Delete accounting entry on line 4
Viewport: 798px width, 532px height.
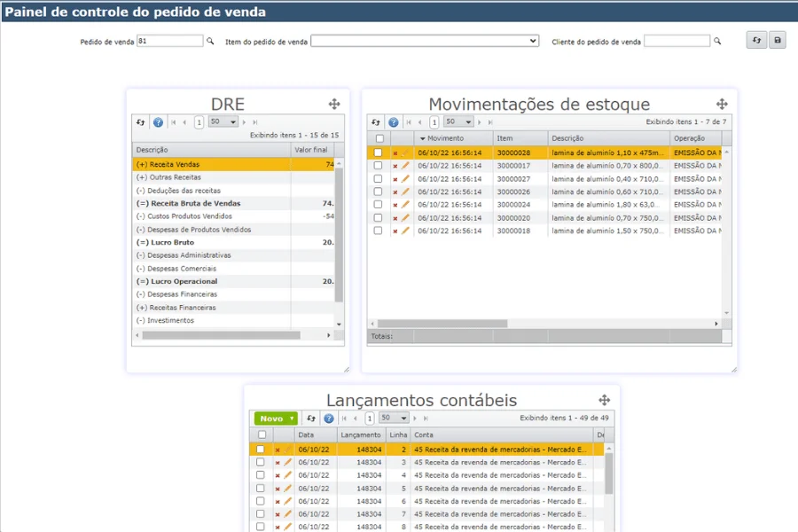coord(278,475)
